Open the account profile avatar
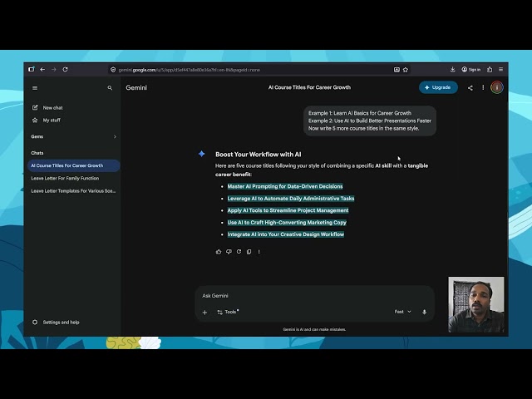Viewport: 532px width, 399px height. point(497,87)
